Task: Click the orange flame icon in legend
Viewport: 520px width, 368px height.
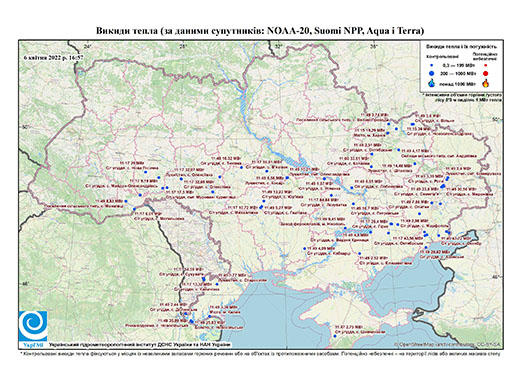Action: 486,83
